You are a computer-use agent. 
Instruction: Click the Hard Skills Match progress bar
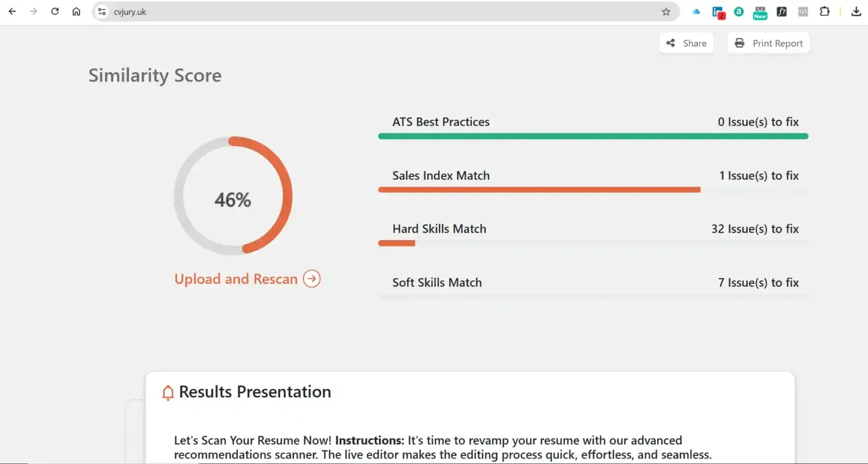pos(593,243)
